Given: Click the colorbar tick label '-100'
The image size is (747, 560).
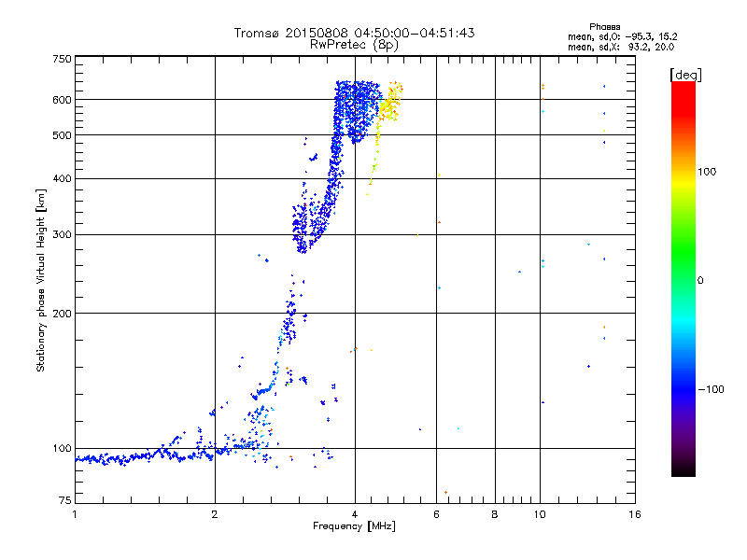Looking at the screenshot, I should click(x=712, y=389).
